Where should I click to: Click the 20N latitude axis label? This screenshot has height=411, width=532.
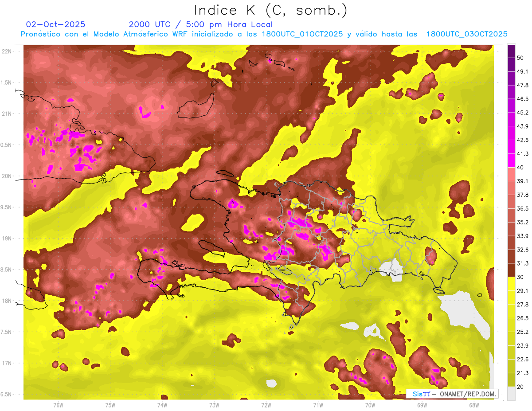click(x=8, y=176)
